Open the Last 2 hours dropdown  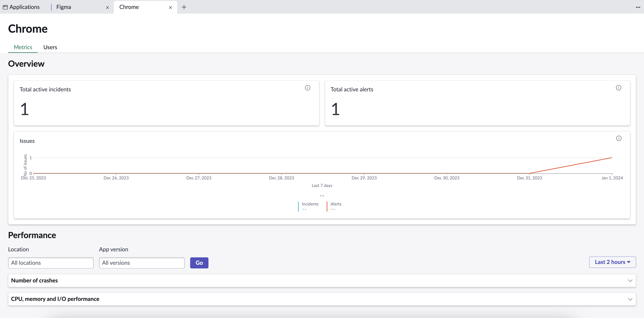pyautogui.click(x=612, y=262)
